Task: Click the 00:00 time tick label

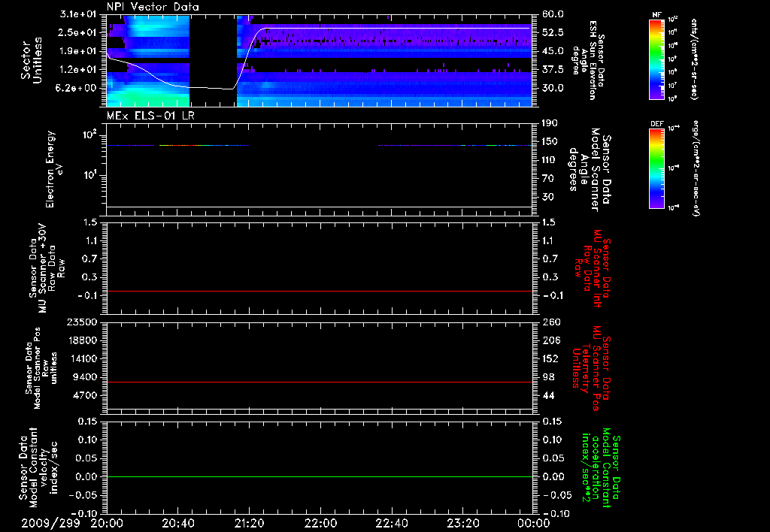Action: coord(533,523)
